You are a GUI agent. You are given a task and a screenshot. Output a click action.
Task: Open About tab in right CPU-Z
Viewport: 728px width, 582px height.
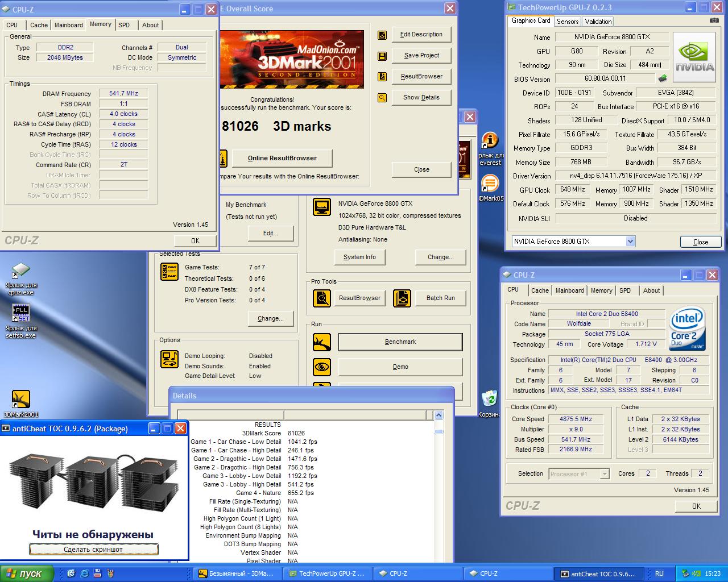[x=652, y=290]
